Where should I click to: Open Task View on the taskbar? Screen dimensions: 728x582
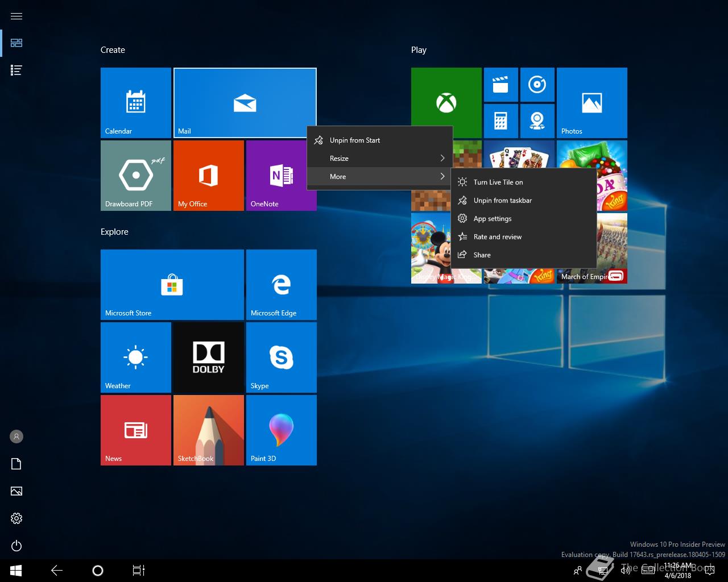pos(139,571)
